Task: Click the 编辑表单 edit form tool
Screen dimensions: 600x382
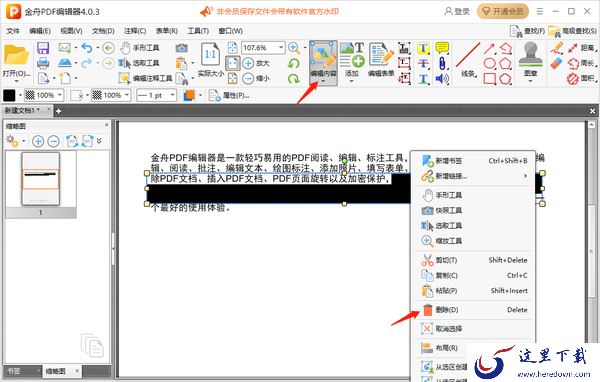Action: point(381,60)
